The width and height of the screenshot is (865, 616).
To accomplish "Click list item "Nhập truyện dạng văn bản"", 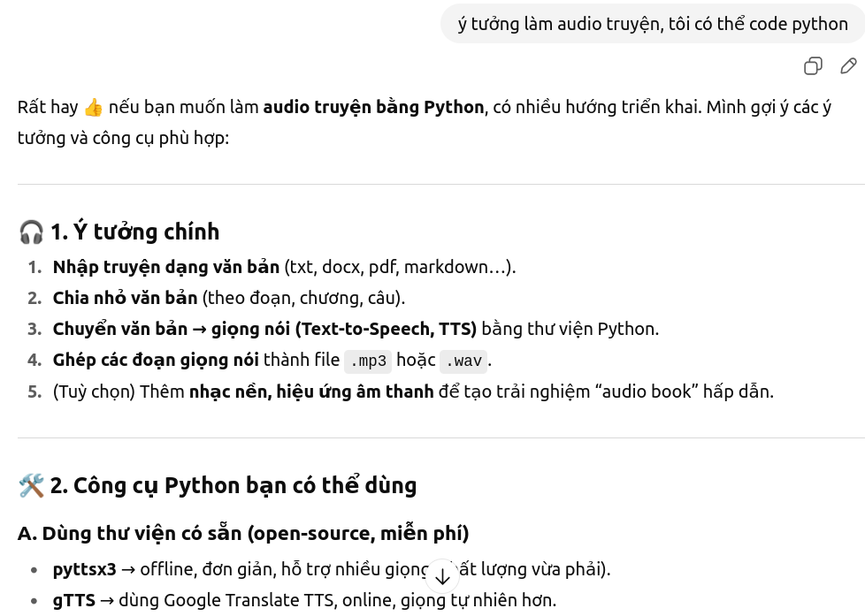I will (x=165, y=267).
